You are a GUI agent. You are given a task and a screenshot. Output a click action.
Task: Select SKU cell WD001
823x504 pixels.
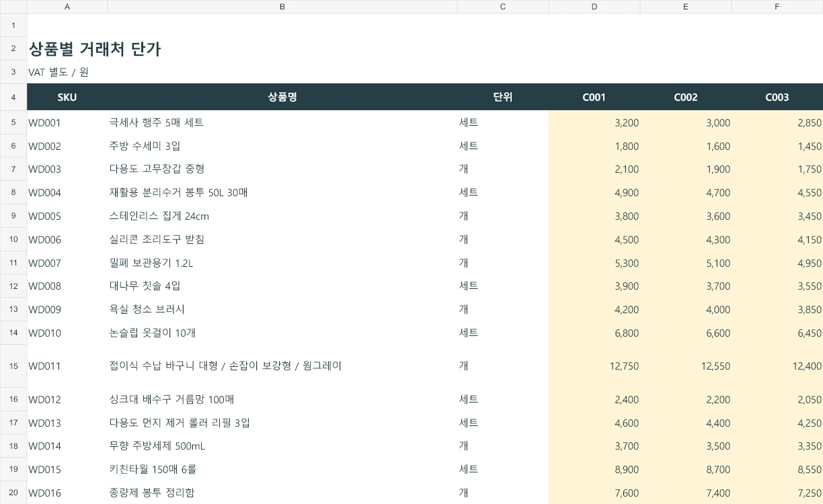click(67, 122)
